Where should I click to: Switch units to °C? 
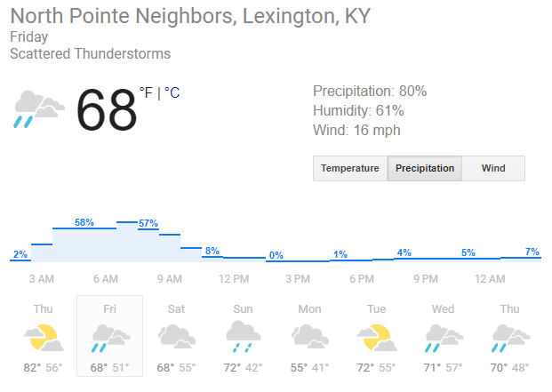point(172,93)
